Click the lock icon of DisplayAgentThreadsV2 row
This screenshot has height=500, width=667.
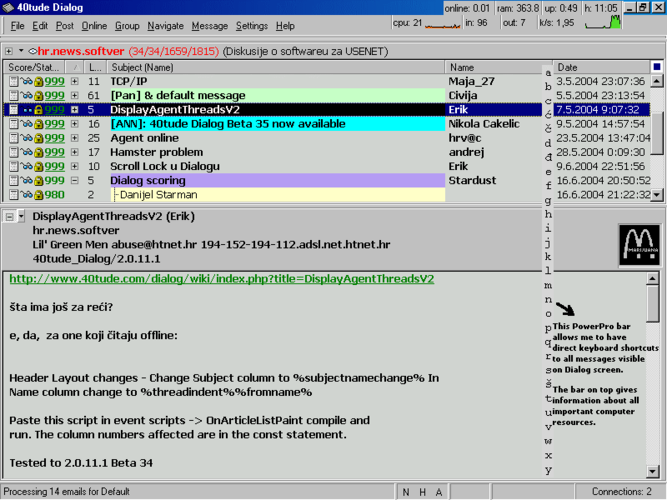tap(39, 110)
